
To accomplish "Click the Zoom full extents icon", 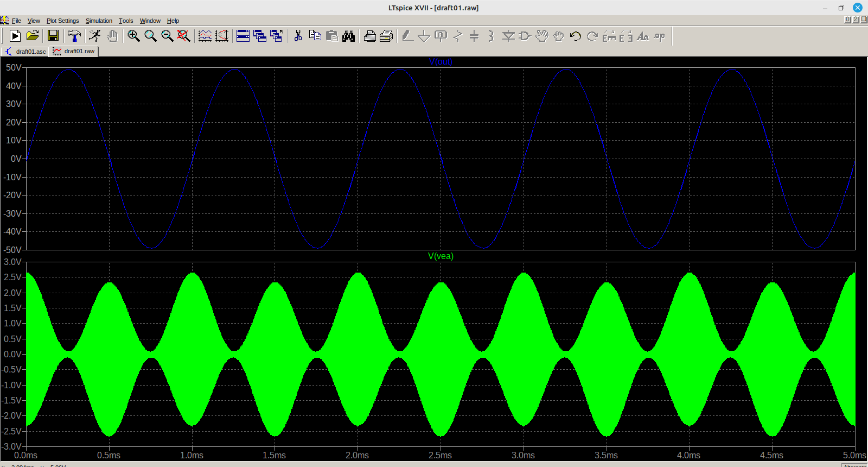I will click(x=184, y=36).
